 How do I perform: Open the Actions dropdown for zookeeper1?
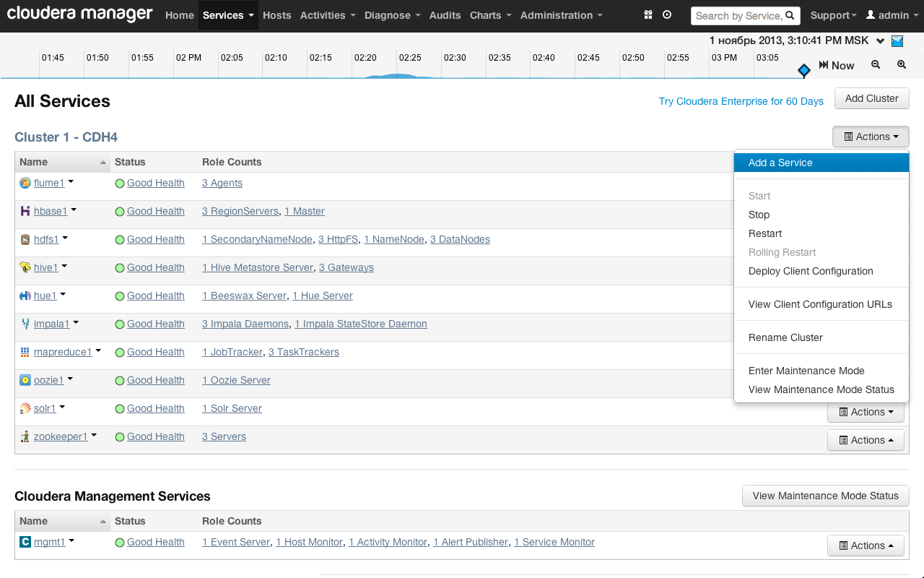[866, 440]
